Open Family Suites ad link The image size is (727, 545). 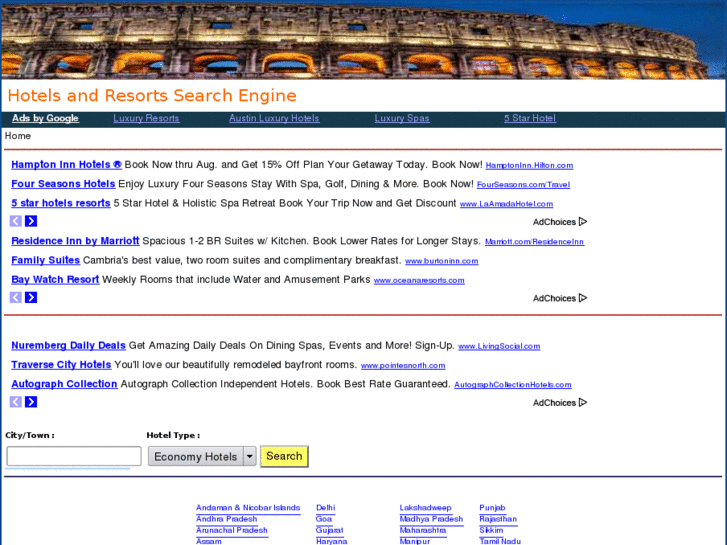45,260
